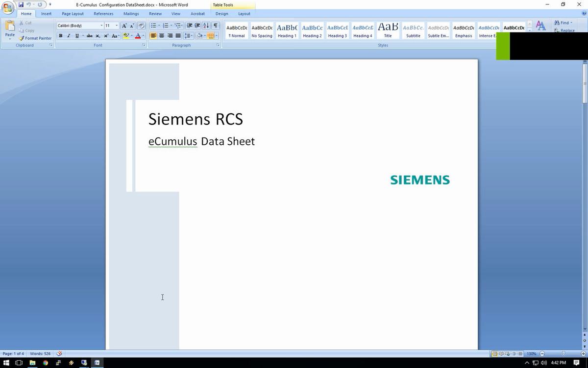Apply Emphasis style
The height and width of the screenshot is (368, 588).
pyautogui.click(x=464, y=30)
